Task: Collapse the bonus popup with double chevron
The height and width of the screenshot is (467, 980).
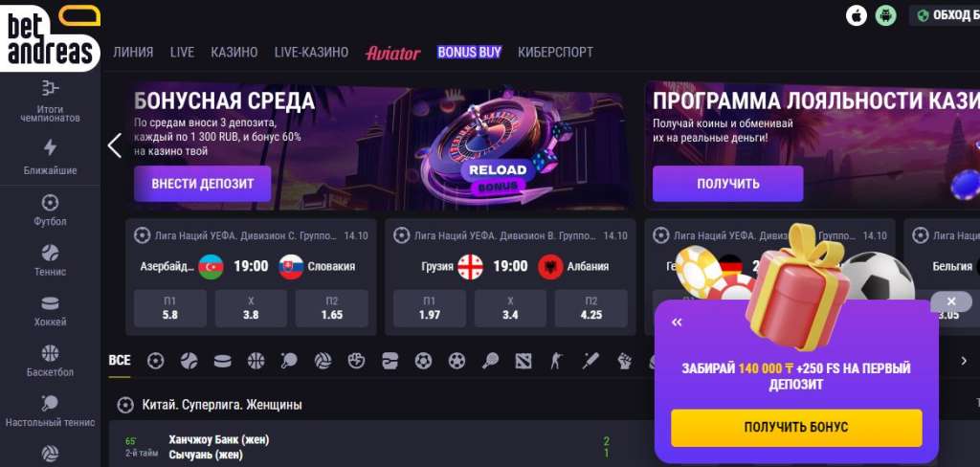Action: (677, 322)
